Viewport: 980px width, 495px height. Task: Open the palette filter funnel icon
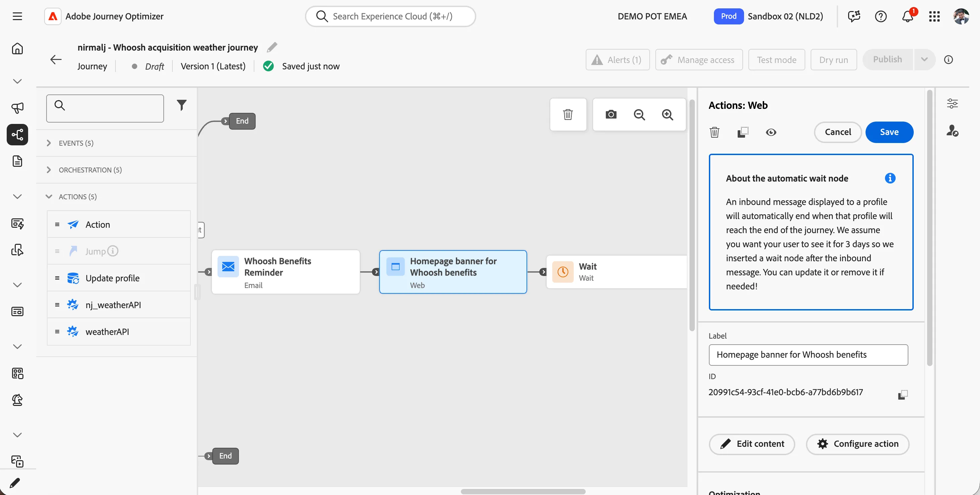[182, 105]
